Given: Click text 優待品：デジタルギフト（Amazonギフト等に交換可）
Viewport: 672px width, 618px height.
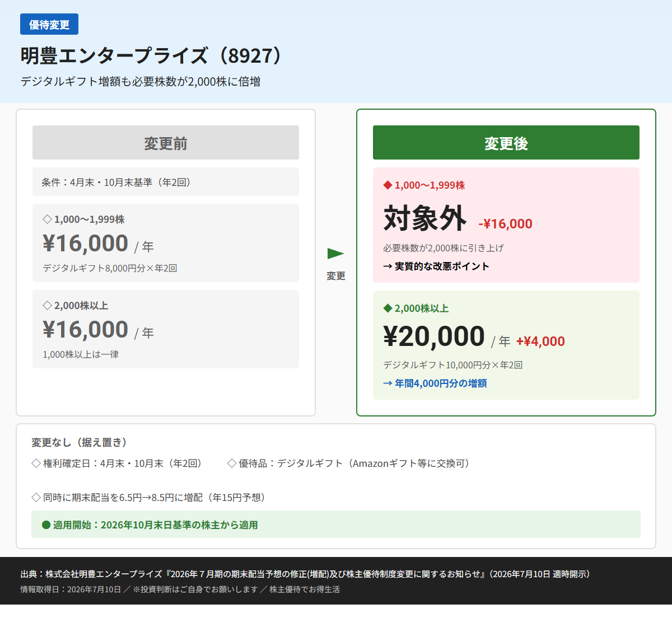Looking at the screenshot, I should tap(354, 464).
